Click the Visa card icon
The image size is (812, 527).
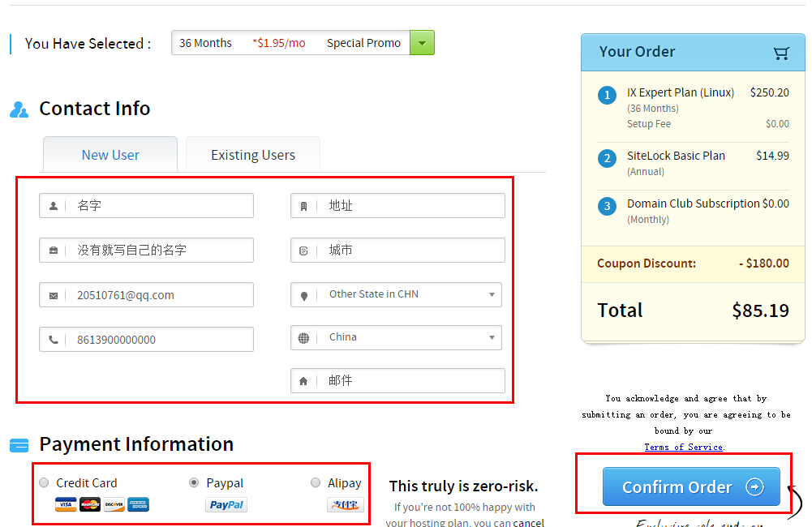coord(66,505)
